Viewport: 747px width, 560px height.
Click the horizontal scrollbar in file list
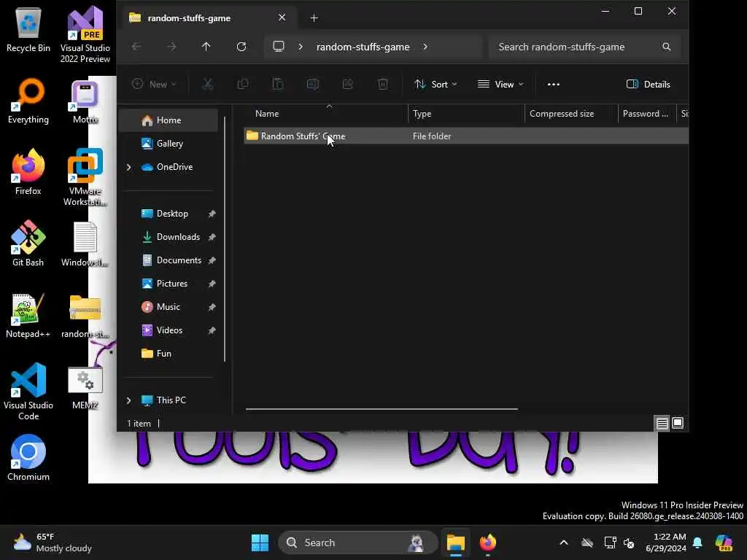pyautogui.click(x=382, y=408)
